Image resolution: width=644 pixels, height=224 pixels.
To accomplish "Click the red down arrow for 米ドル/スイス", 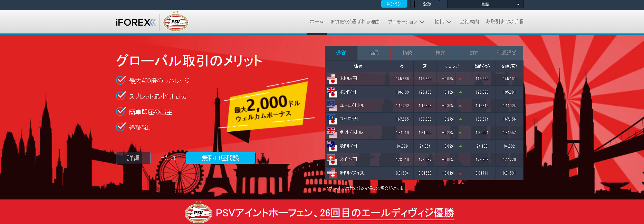I will click(x=460, y=174).
